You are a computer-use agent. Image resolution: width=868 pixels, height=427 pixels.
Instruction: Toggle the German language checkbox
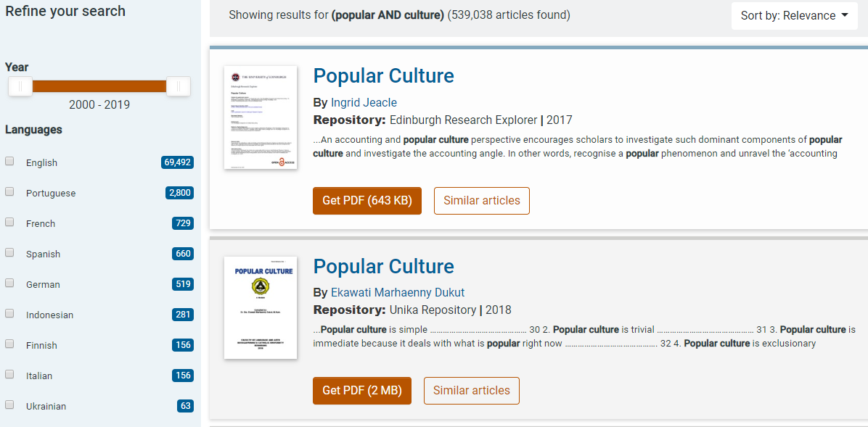coord(10,283)
